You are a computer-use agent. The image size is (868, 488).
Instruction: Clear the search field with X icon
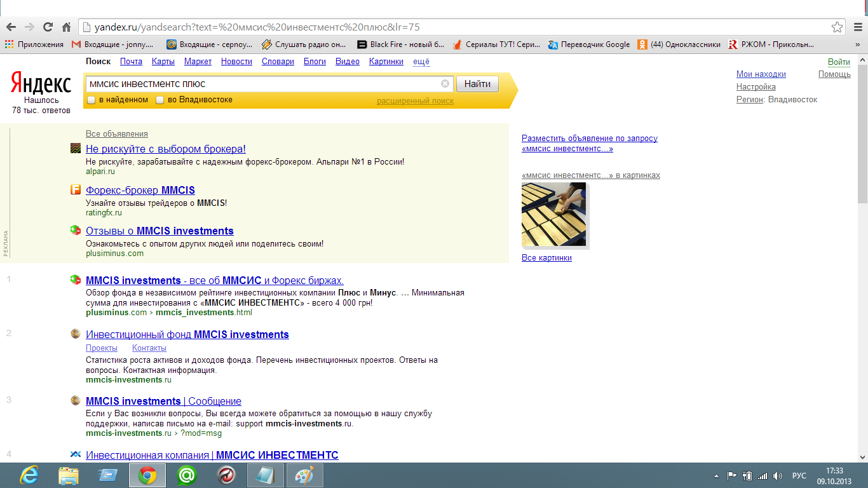point(445,84)
